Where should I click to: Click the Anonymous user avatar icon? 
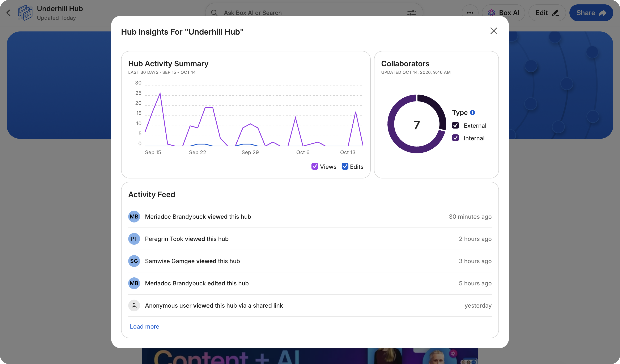pos(134,305)
